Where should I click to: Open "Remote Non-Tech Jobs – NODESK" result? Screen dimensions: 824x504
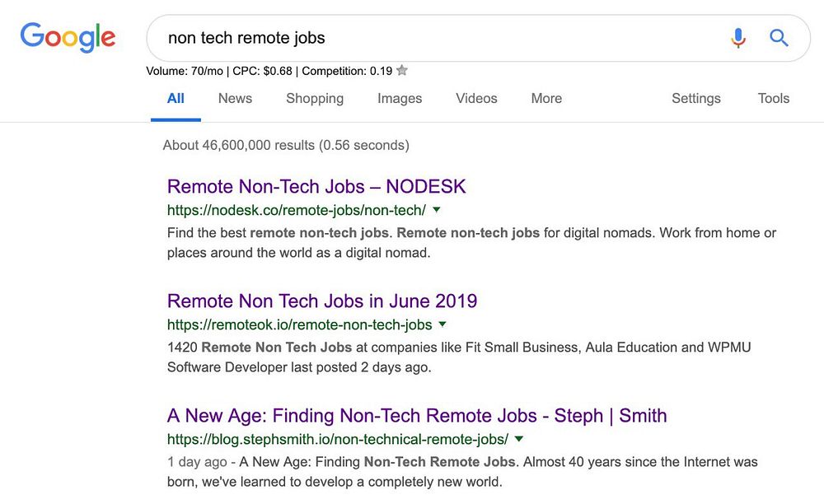coord(316,186)
